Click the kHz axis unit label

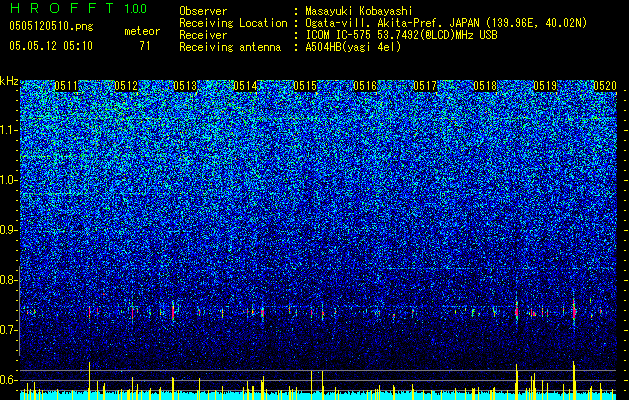tap(9, 81)
